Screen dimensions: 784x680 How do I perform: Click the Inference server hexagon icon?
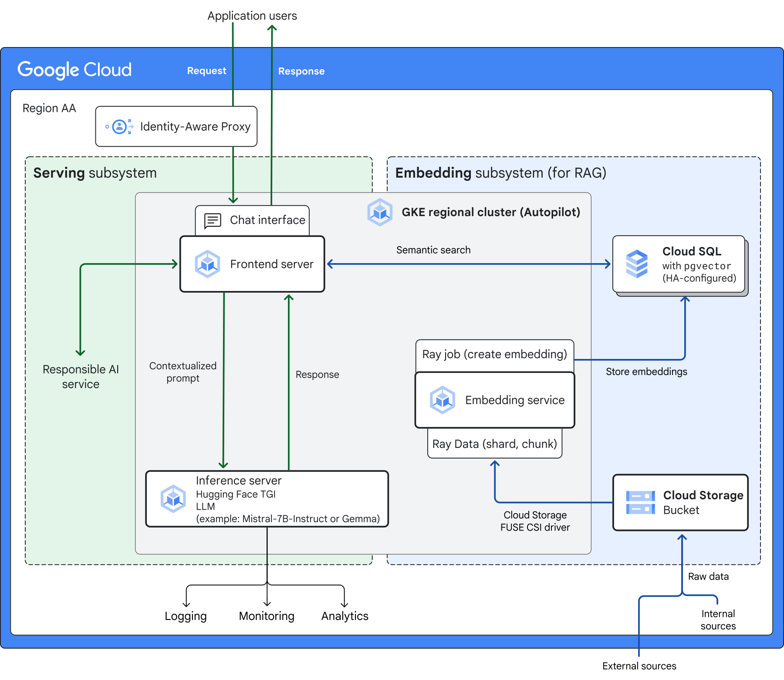(x=173, y=499)
